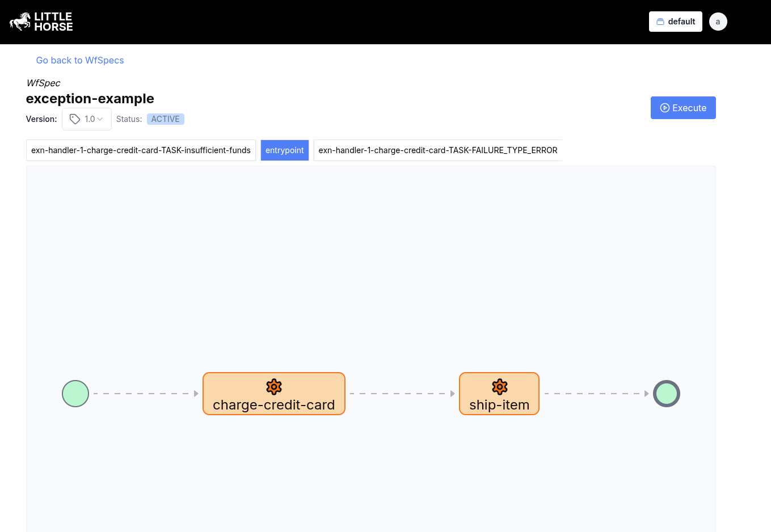Image resolution: width=771 pixels, height=532 pixels.
Task: Click the tag icon in the version selector
Action: click(x=75, y=119)
